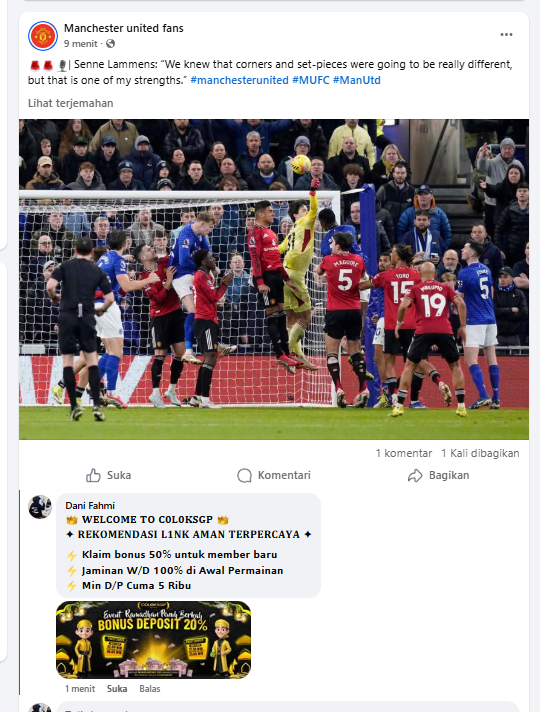This screenshot has width=540, height=712.
Task: Click the Komentari speech bubble icon
Action: pyautogui.click(x=244, y=475)
